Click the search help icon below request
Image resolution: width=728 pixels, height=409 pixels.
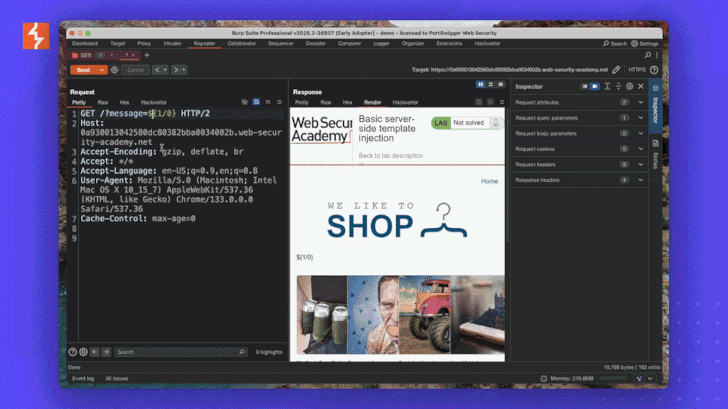coord(72,352)
